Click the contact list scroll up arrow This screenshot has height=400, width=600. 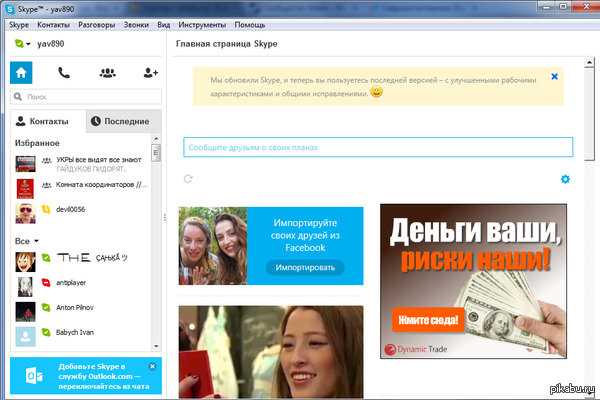tap(156, 139)
